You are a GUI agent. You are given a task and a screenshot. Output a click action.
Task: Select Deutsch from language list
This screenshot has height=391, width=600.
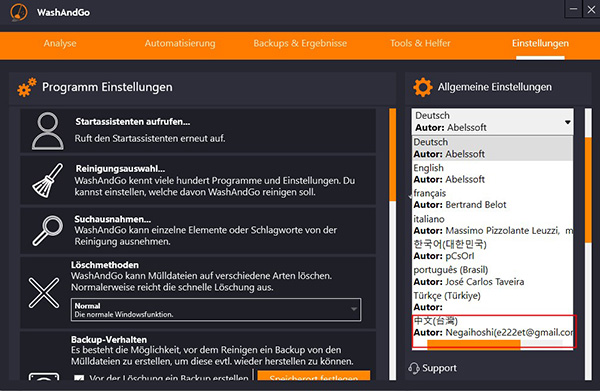pos(493,148)
